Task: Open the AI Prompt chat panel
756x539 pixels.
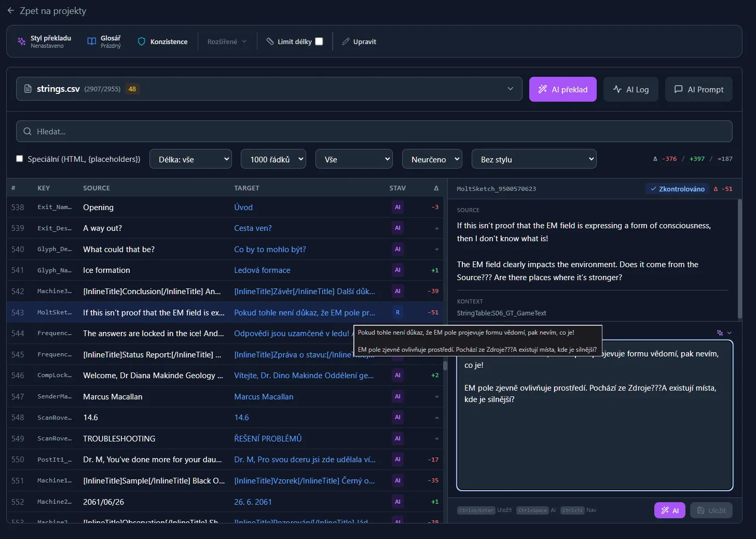Action: [698, 89]
